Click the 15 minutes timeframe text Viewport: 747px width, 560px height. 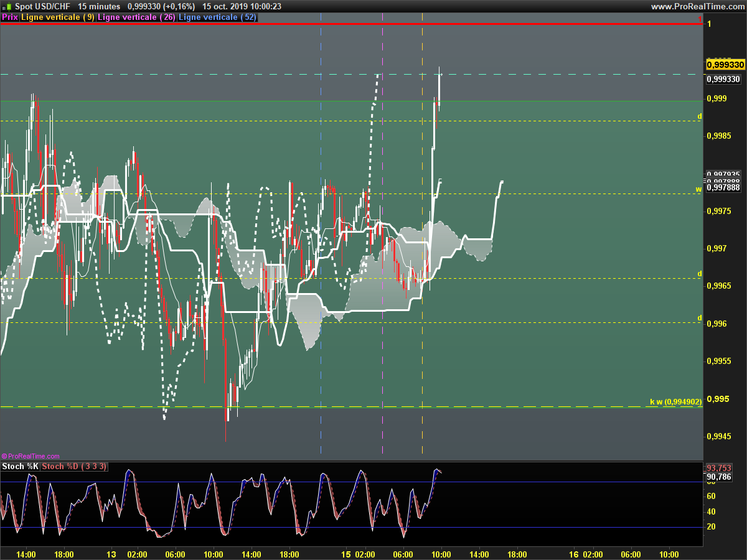point(99,6)
